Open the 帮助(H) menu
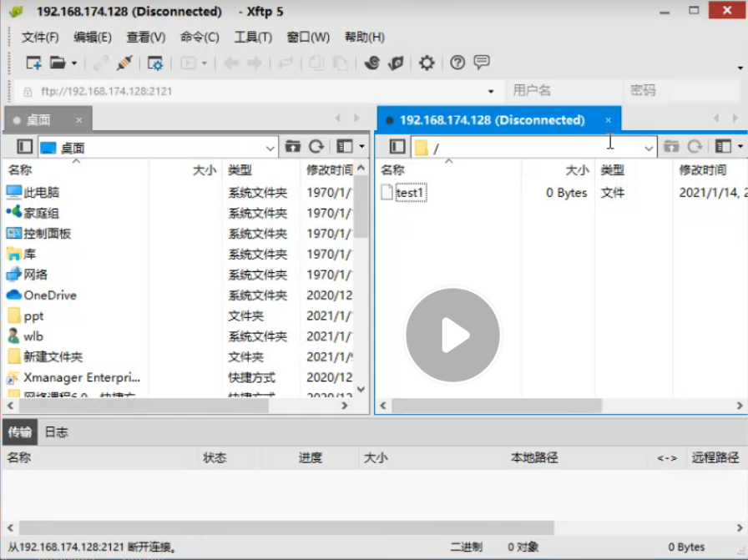748x560 pixels. point(365,38)
